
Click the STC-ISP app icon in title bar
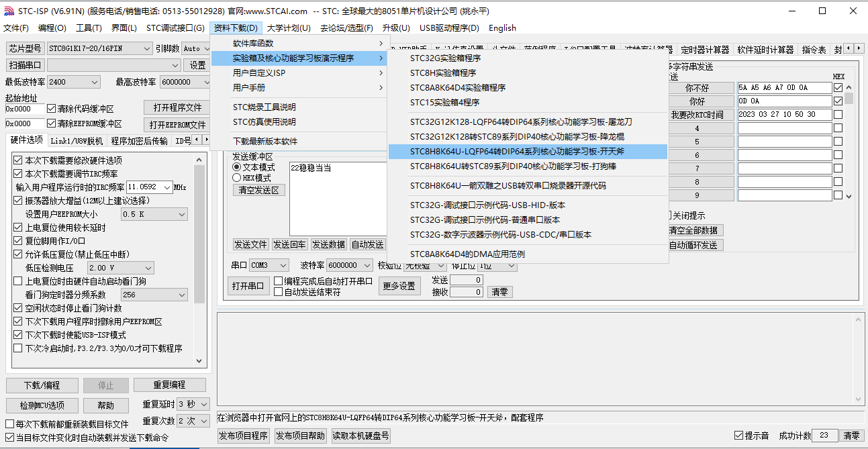pos(9,10)
